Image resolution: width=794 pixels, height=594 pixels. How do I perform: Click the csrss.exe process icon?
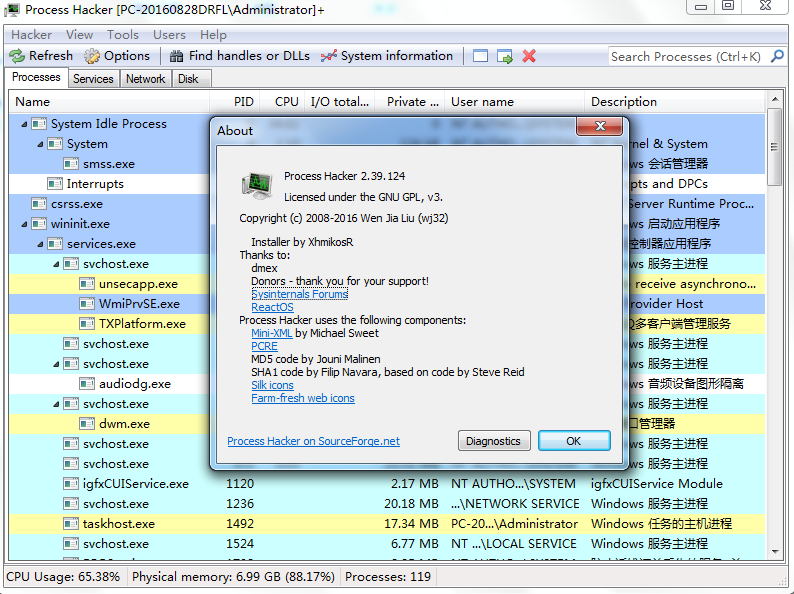pos(39,204)
